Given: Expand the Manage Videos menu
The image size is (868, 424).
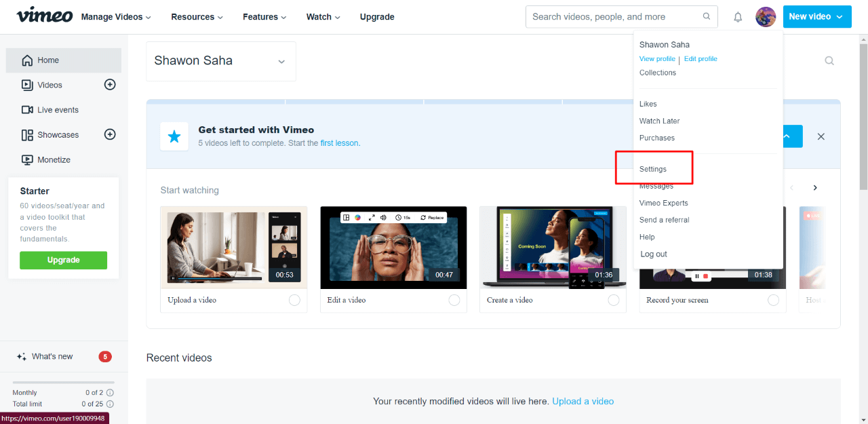Looking at the screenshot, I should (116, 17).
